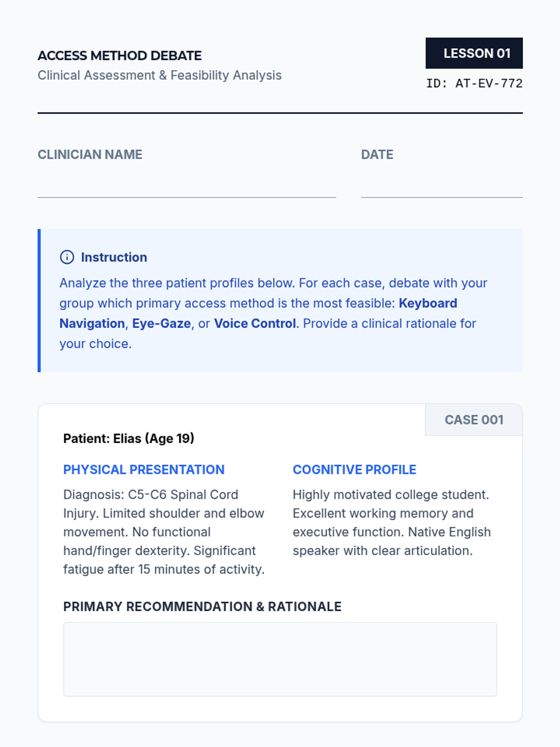The image size is (560, 747).
Task: Click the ID: AT-EV-772 text
Action: [474, 84]
